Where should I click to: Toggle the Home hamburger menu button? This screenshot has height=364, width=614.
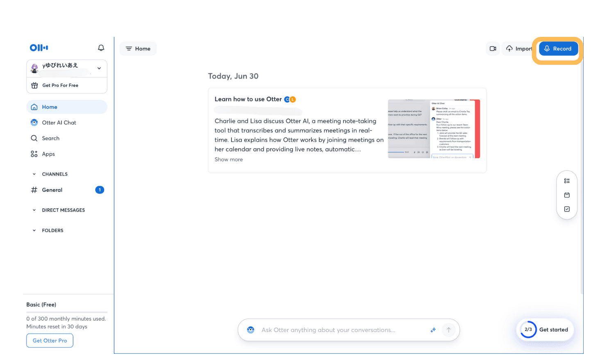(x=138, y=48)
